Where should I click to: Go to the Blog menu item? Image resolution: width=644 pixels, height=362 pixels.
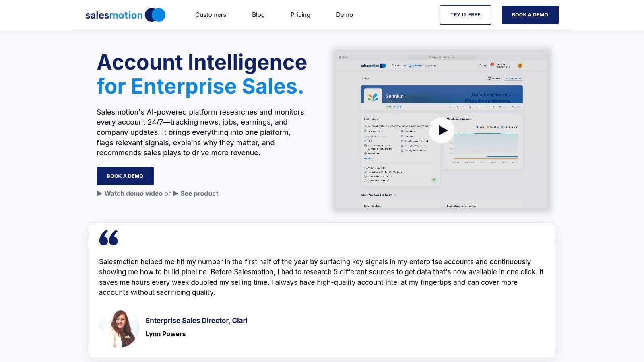point(258,15)
